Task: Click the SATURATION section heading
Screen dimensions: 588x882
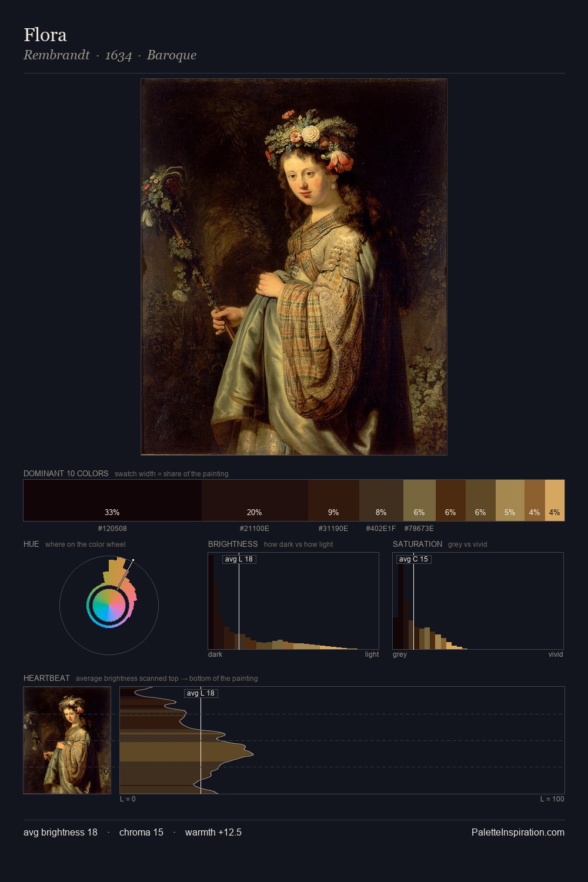Action: tap(417, 544)
